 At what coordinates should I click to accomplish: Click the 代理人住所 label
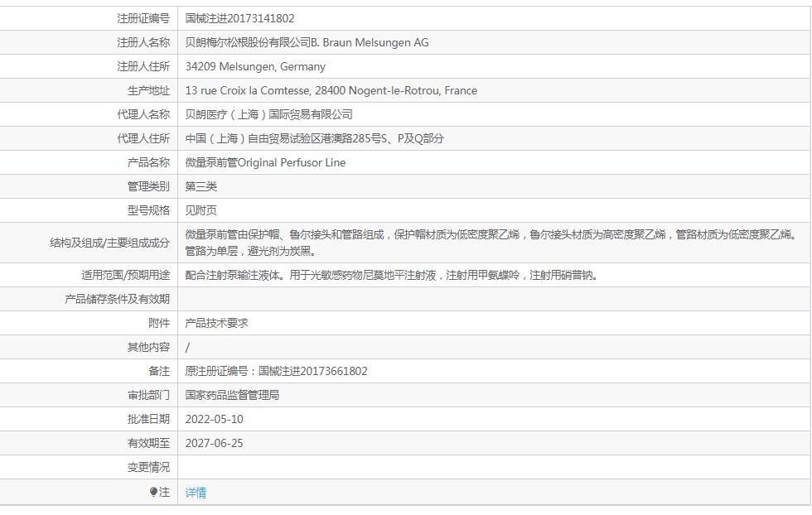[x=143, y=139]
